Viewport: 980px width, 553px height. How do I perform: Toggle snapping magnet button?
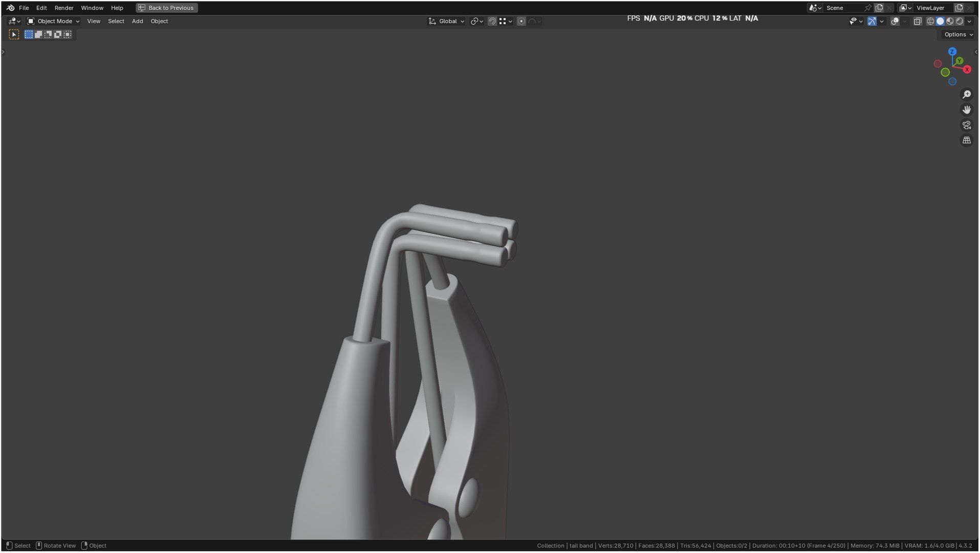point(492,22)
